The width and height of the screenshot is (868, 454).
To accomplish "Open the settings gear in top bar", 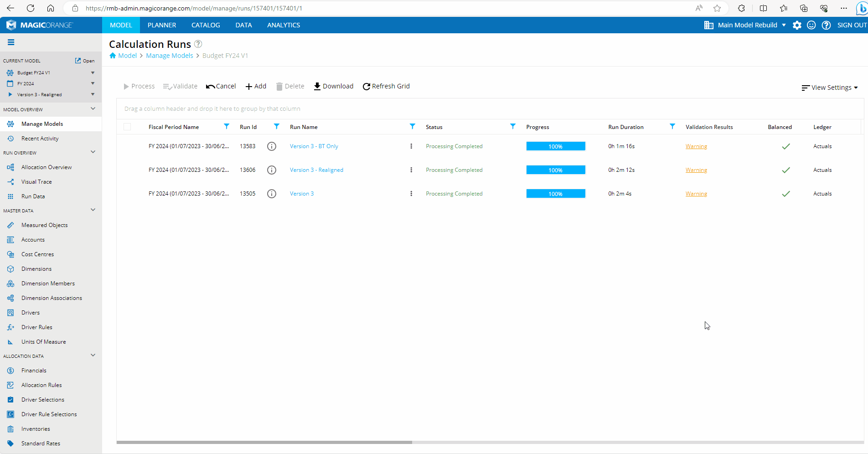I will 797,25.
